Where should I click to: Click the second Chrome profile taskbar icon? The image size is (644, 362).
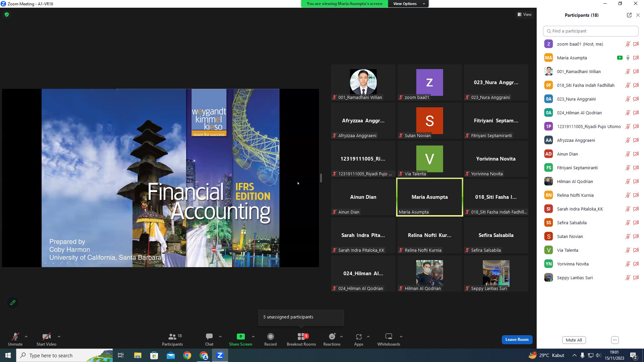204,355
